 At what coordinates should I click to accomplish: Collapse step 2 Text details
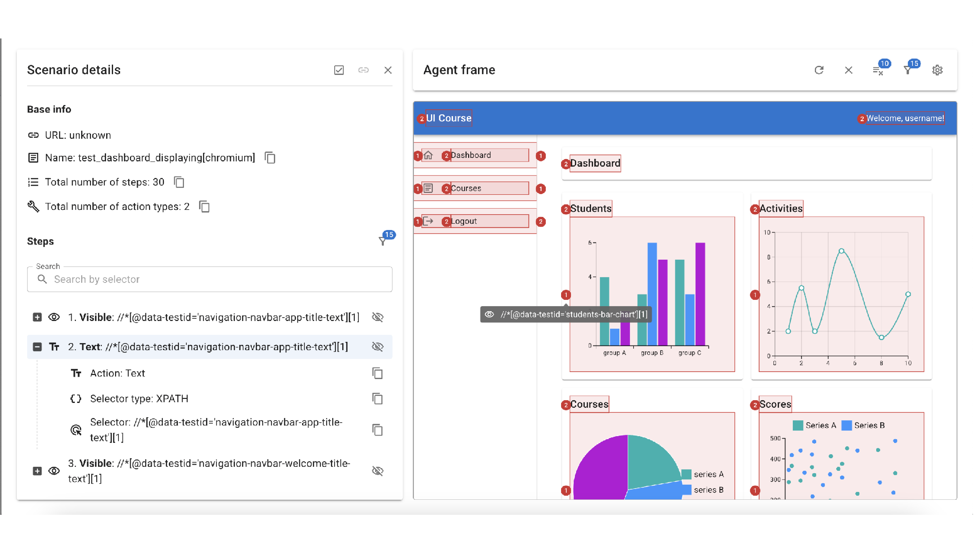37,346
